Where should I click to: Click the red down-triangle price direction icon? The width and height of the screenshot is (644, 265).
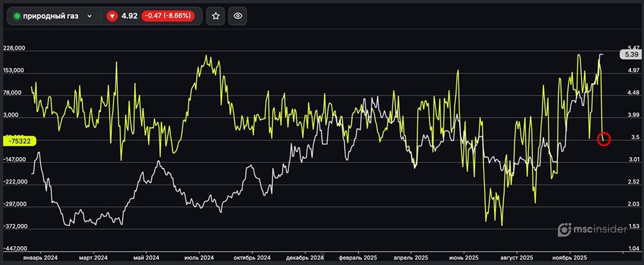(112, 16)
